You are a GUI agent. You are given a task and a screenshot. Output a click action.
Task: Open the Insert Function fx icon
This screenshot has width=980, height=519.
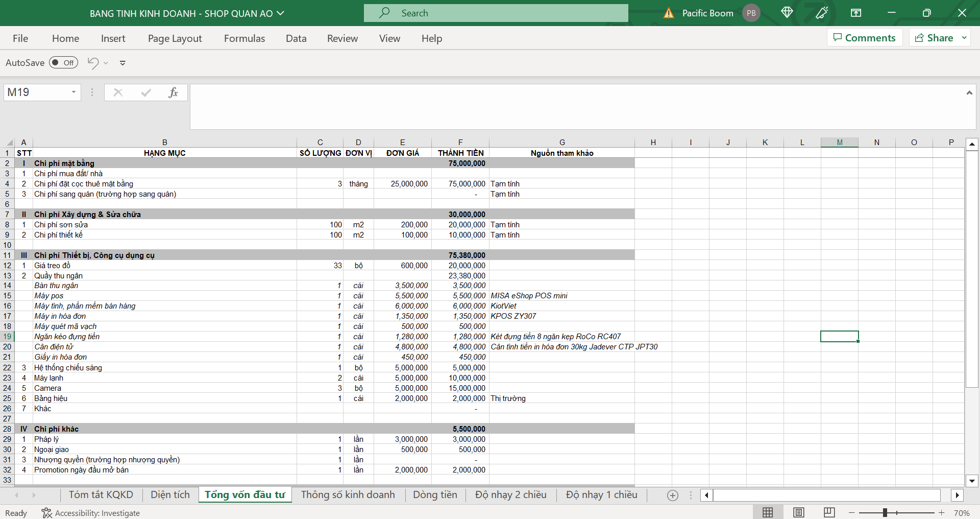(x=173, y=92)
